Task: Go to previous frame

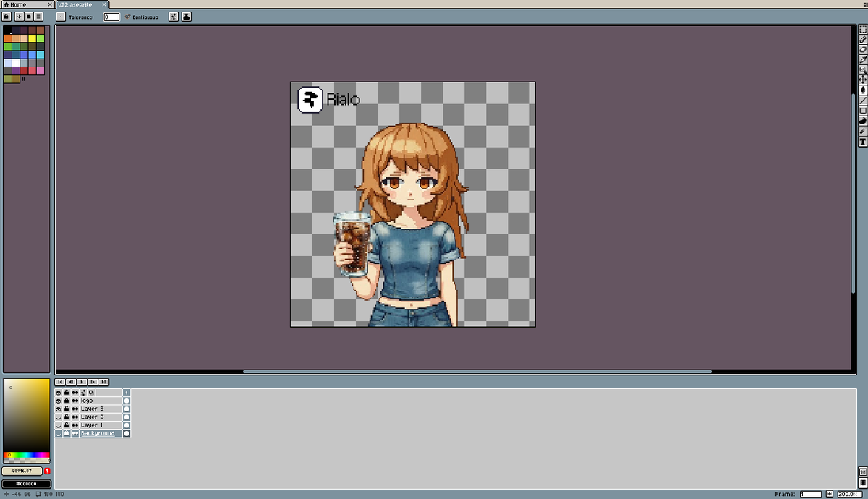Action: pos(71,381)
